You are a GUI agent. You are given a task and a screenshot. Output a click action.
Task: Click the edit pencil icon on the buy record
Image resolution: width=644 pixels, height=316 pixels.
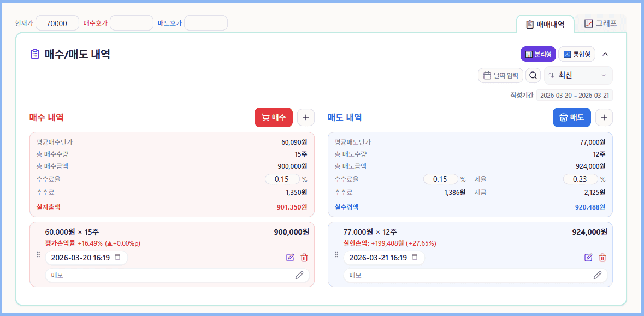pyautogui.click(x=290, y=257)
